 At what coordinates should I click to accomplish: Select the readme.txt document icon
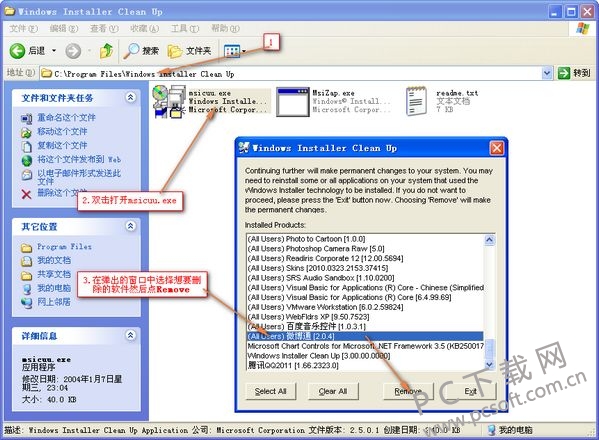(416, 101)
